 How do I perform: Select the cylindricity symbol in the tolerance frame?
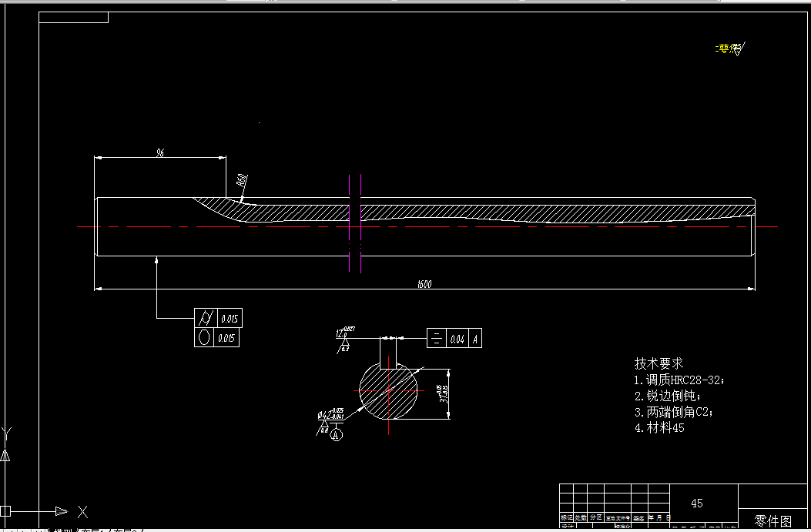[206, 317]
